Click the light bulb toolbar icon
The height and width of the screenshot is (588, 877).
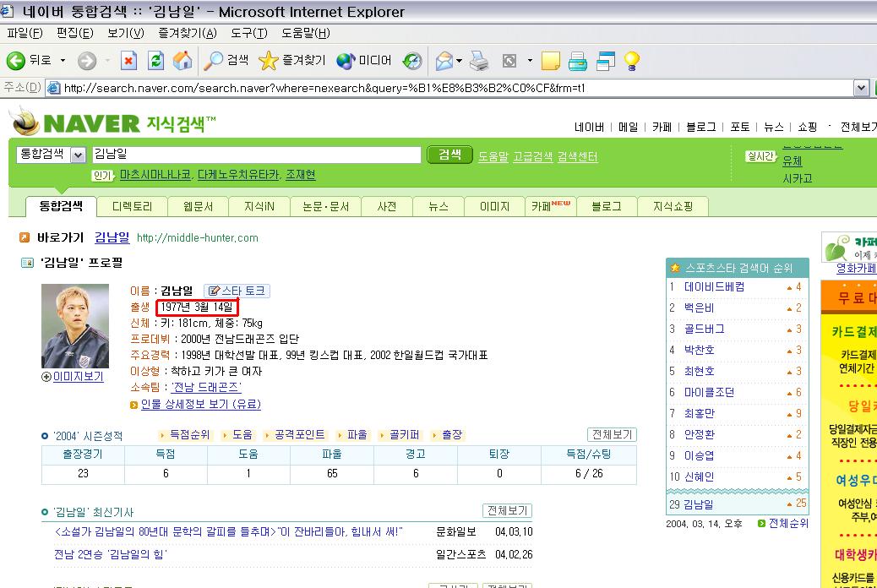coord(631,61)
